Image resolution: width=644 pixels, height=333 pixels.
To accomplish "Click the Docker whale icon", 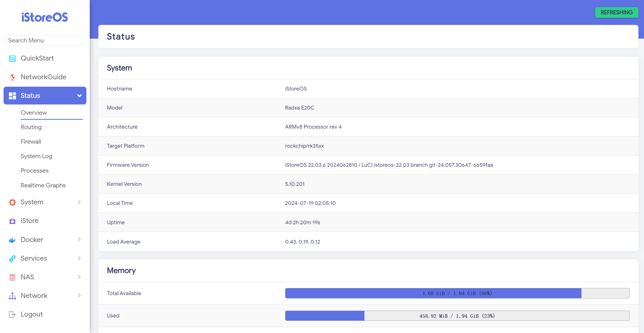I will pyautogui.click(x=12, y=240).
